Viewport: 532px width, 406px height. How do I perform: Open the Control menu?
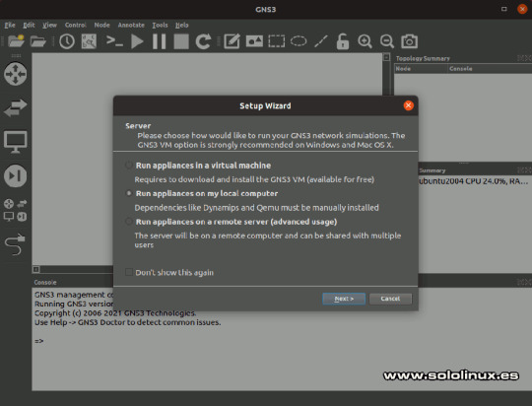pos(75,25)
